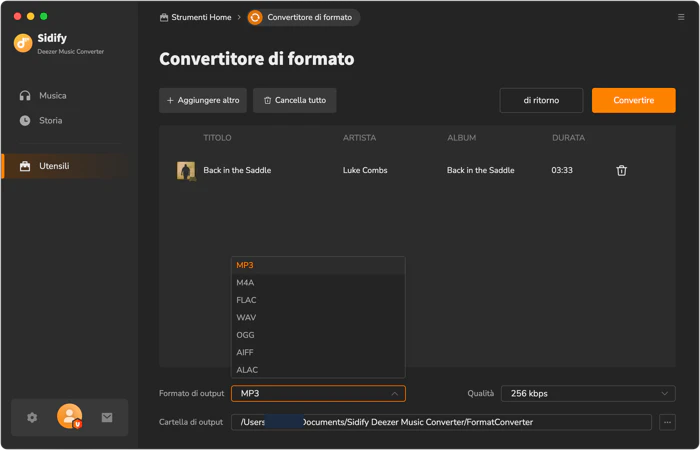
Task: Open the hamburger menu icon
Action: coord(681,17)
